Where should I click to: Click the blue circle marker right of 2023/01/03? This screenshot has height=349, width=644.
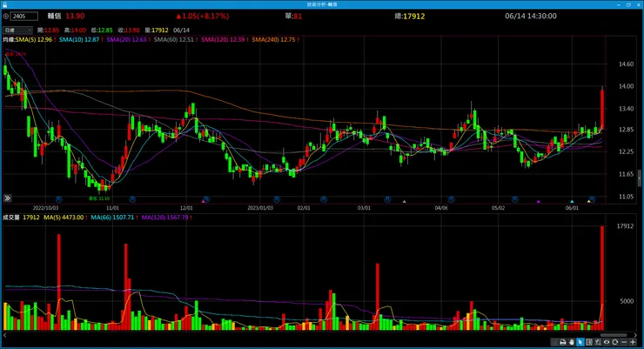click(277, 199)
